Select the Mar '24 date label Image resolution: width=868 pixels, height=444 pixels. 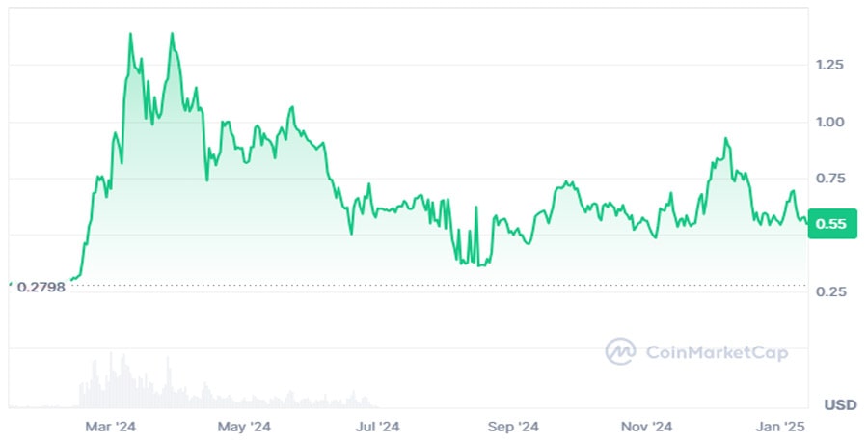[x=113, y=426]
